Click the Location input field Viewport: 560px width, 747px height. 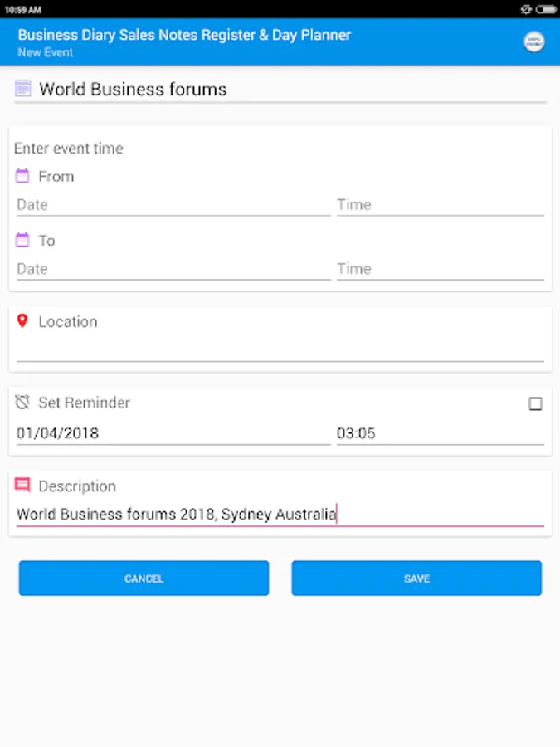(x=280, y=350)
